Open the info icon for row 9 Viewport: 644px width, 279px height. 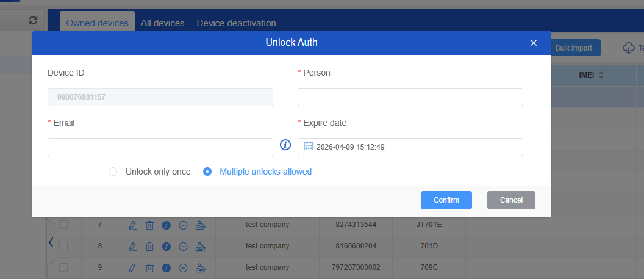pos(166,268)
